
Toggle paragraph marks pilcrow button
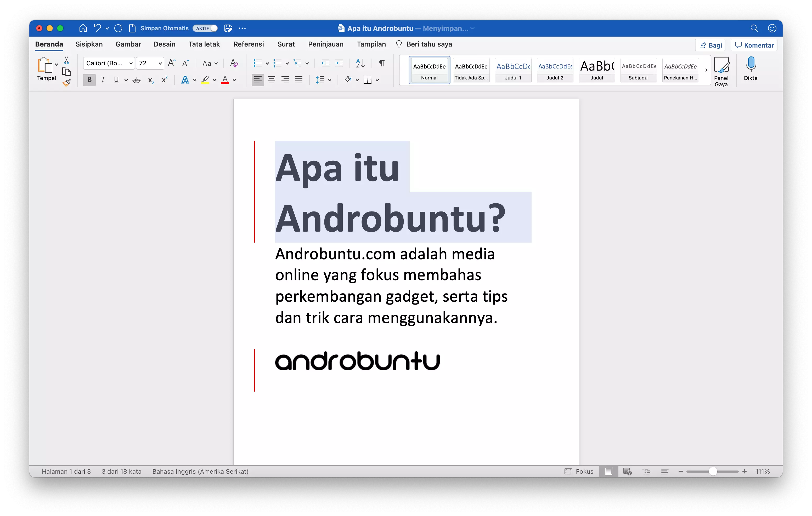click(x=382, y=63)
